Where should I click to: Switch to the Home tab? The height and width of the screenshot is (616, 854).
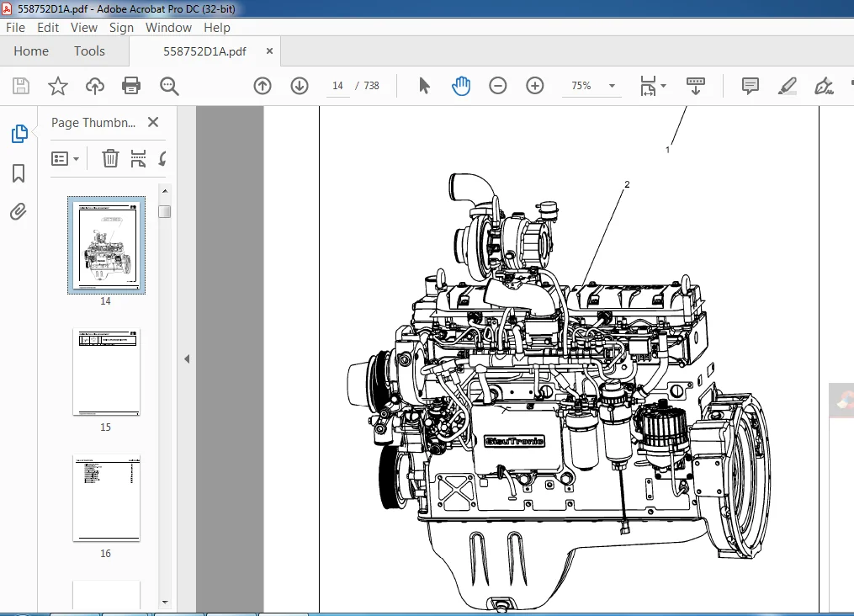point(31,50)
